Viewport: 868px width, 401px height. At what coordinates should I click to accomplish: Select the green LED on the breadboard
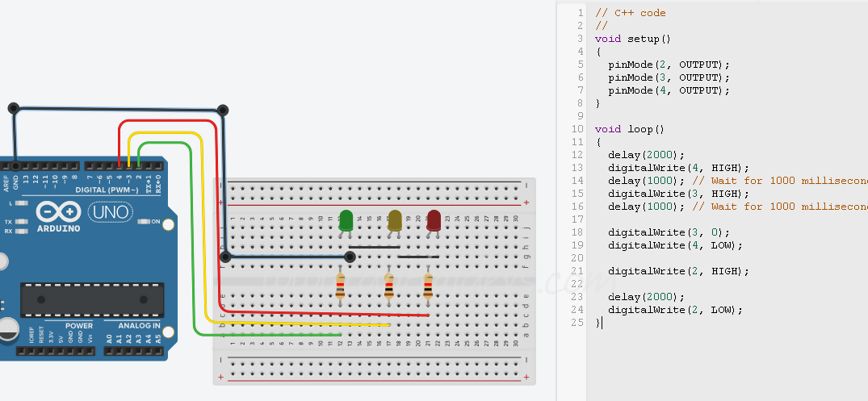coord(346,221)
